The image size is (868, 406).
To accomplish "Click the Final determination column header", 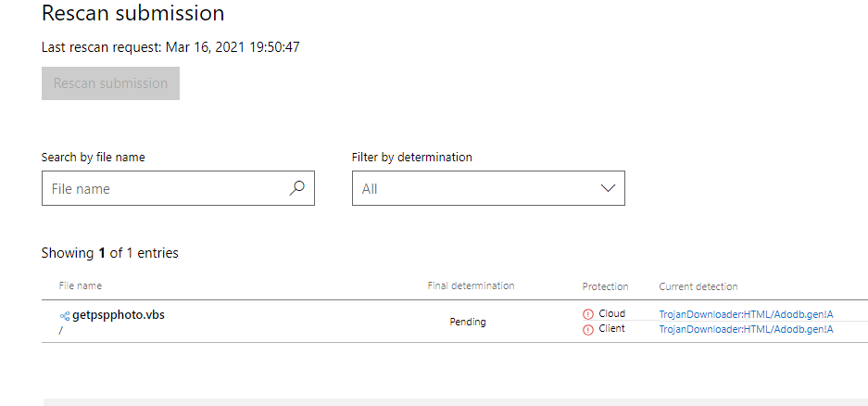I will click(x=471, y=286).
